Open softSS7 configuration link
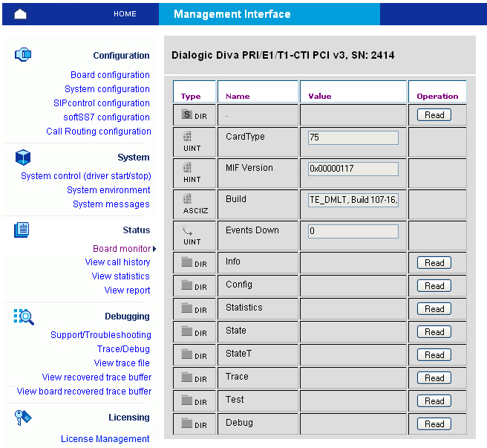 [x=107, y=117]
